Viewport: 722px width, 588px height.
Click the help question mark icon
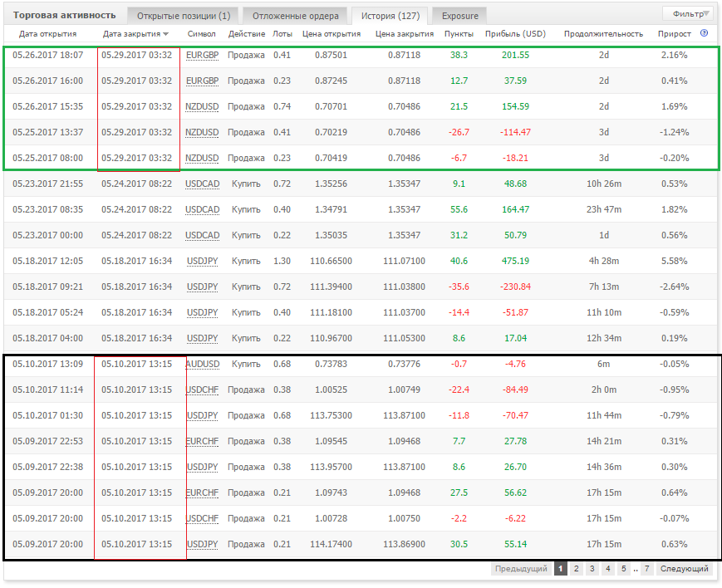coord(704,33)
